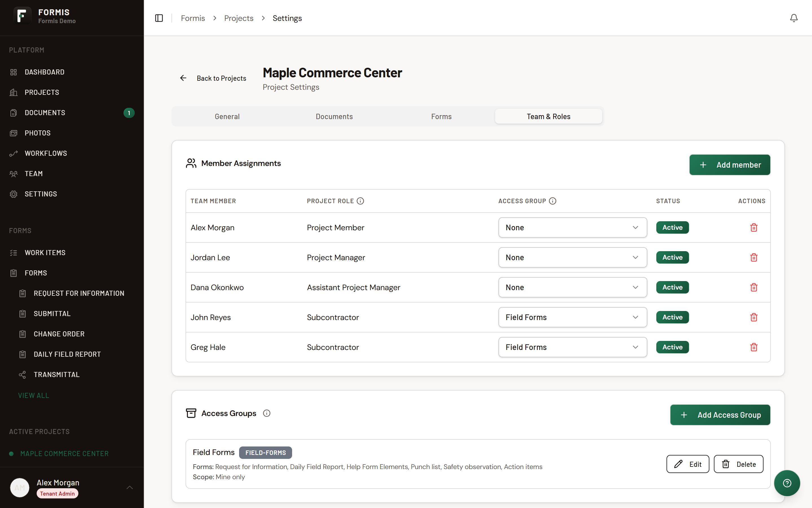Click the Photos sidebar icon
The height and width of the screenshot is (508, 812).
(14, 133)
